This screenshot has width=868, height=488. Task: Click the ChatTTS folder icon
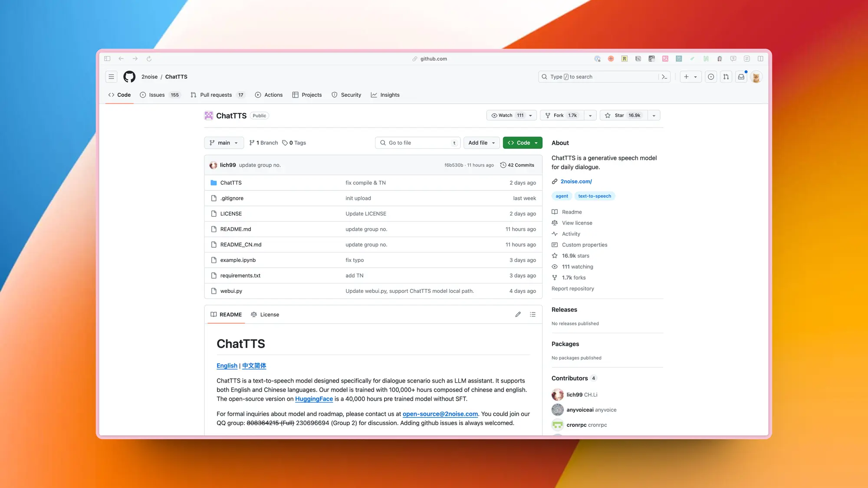click(214, 183)
